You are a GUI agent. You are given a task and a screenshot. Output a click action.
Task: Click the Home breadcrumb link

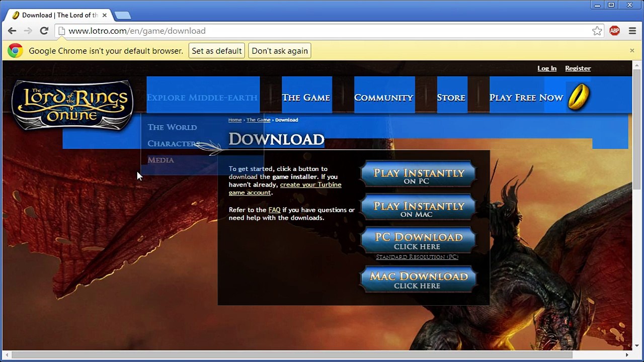[235, 120]
